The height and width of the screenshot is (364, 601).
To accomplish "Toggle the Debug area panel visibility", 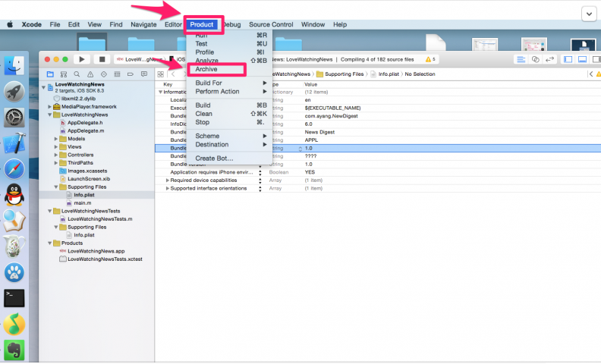I will (582, 59).
